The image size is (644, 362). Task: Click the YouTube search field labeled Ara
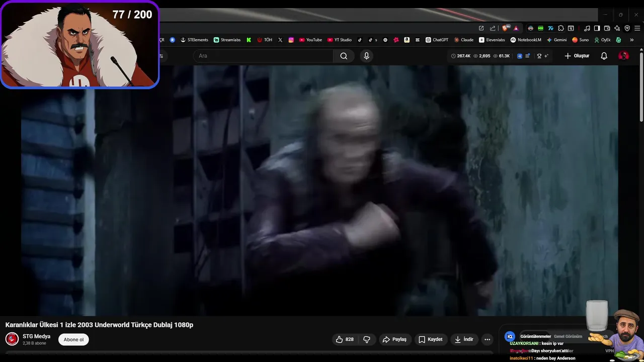coord(263,56)
